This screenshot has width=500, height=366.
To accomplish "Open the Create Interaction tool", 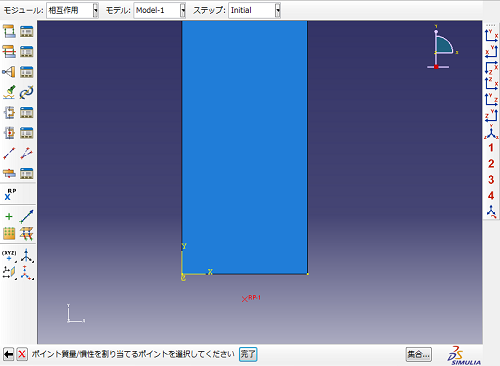I will [9, 32].
